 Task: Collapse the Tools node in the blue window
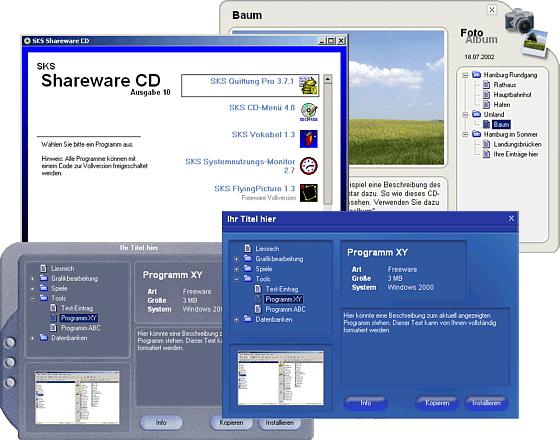pos(236,279)
